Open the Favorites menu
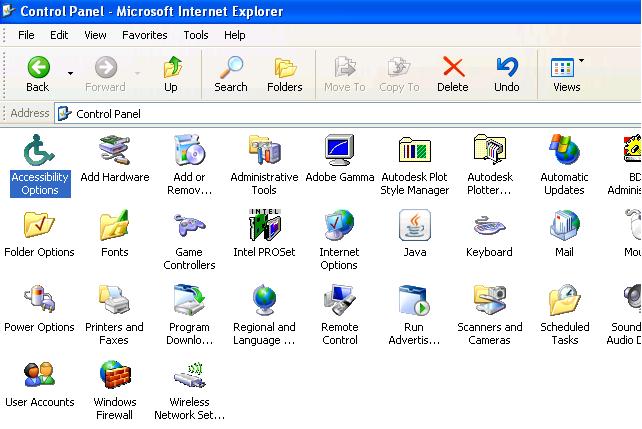Image resolution: width=642 pixels, height=429 pixels. click(145, 35)
